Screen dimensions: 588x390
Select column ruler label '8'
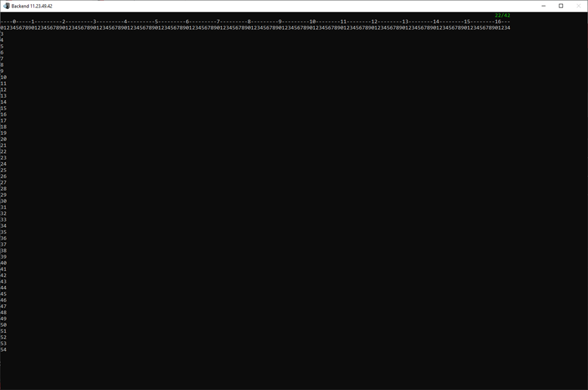249,22
